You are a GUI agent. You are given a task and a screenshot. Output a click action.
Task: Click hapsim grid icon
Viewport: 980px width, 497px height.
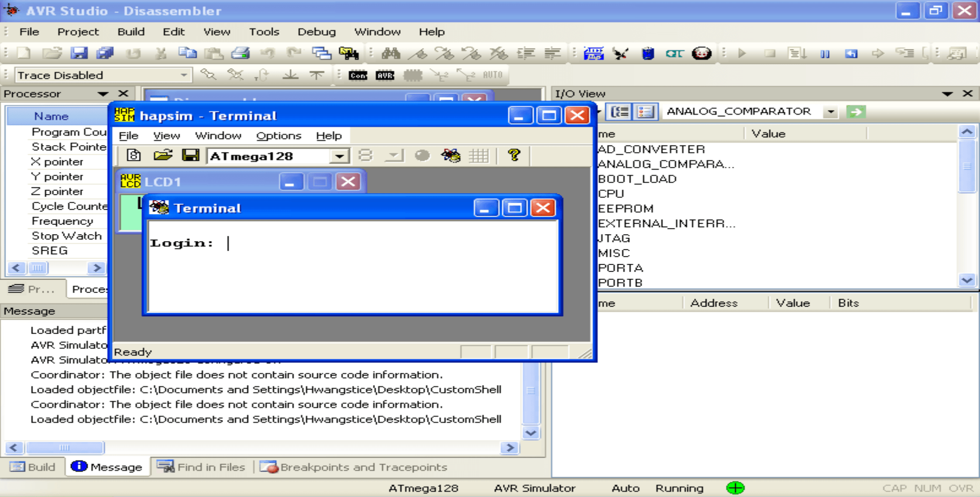tap(479, 155)
